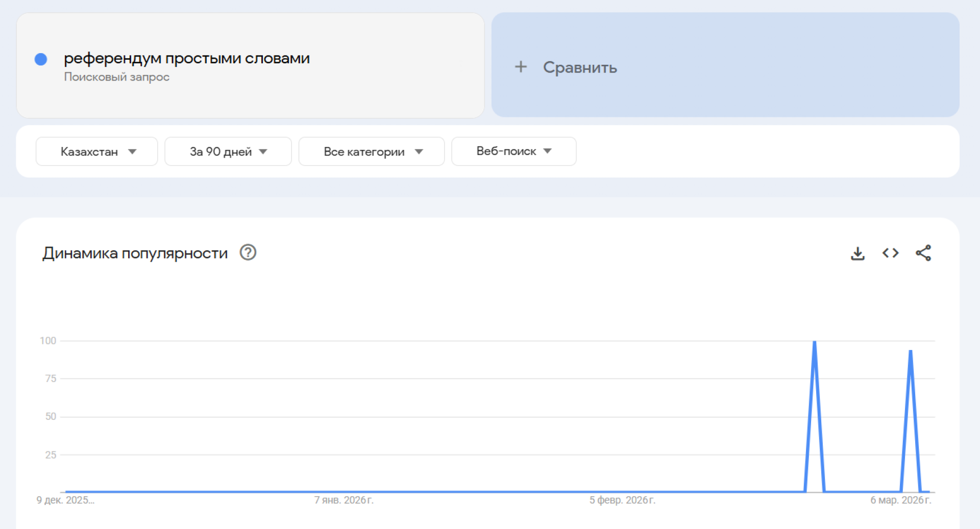
Task: Click the plus icon in the compare card
Action: click(x=521, y=67)
